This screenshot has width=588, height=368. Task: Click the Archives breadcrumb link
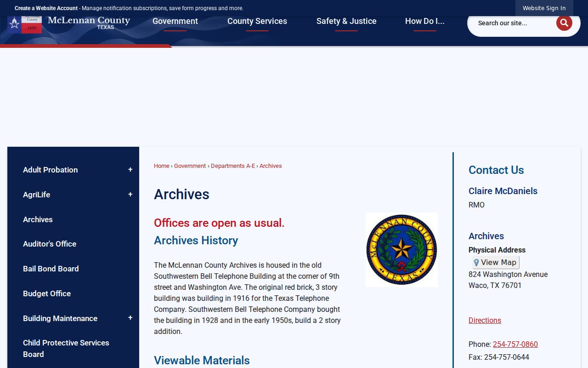[271, 166]
